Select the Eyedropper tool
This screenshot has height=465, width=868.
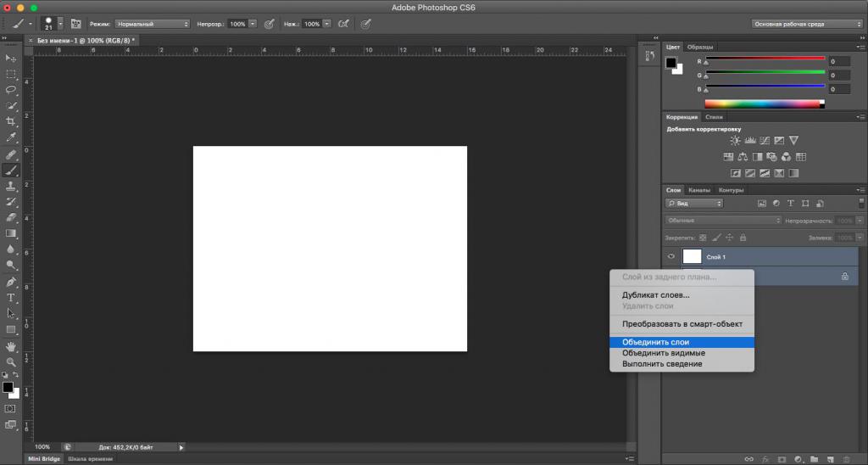tap(11, 137)
